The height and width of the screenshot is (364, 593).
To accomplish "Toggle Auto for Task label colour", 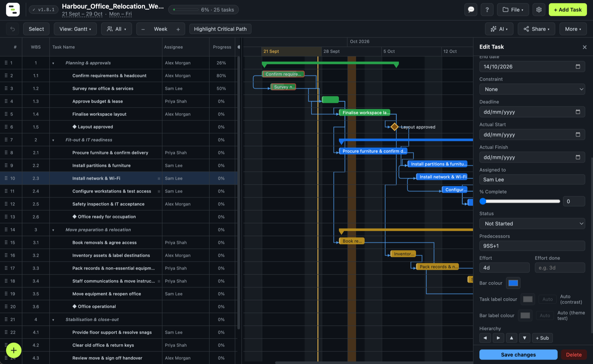I will point(547,299).
